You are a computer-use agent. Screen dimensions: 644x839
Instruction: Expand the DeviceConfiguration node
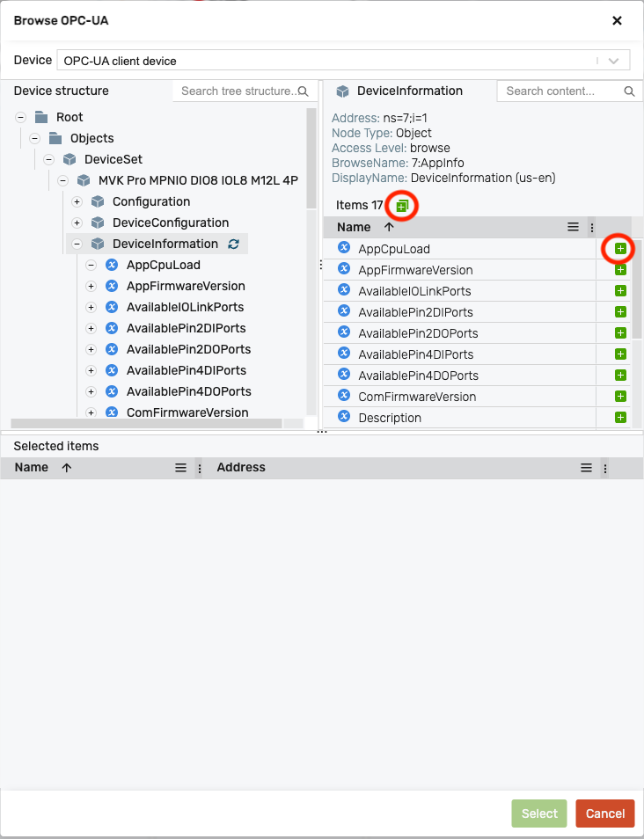point(77,223)
